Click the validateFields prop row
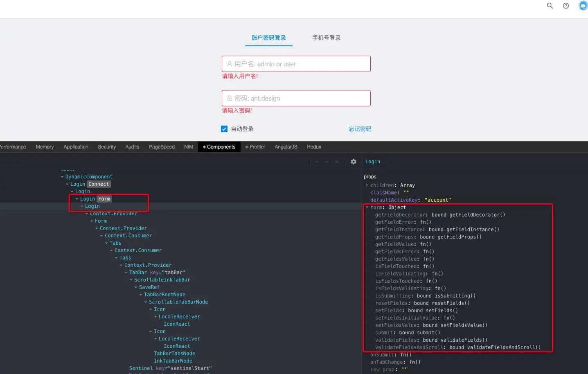Viewport: 588px width, 374px height. tap(431, 340)
